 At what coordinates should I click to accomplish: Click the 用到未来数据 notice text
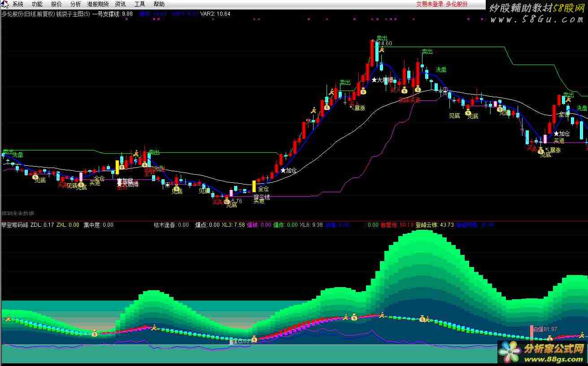(18, 213)
